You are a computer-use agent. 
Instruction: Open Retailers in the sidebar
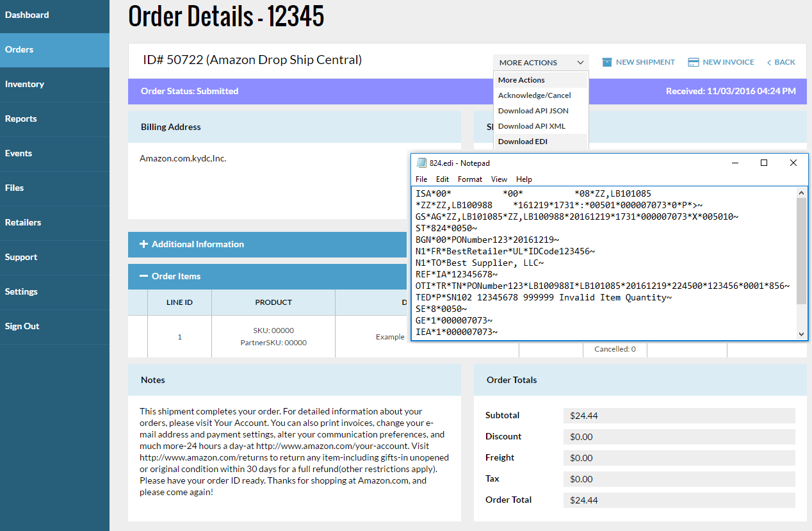(x=54, y=222)
